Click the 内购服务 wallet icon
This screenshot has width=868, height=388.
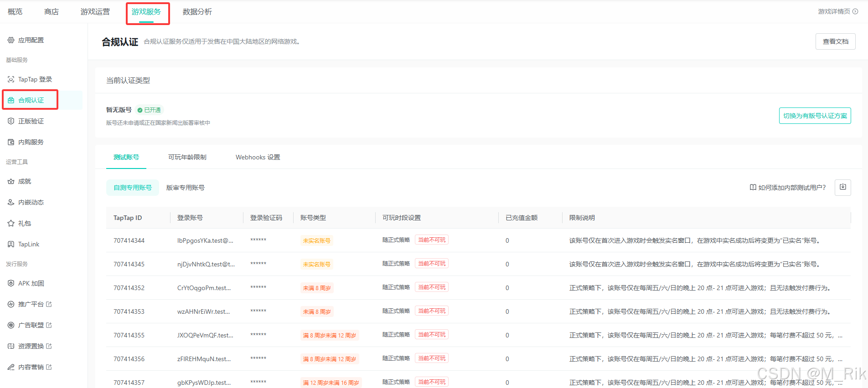[11, 142]
